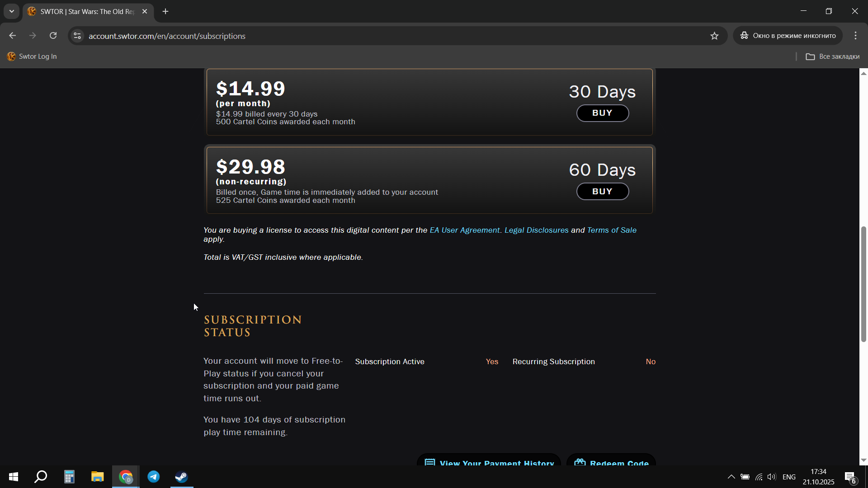Open the All Bookmarks folder
The height and width of the screenshot is (488, 868).
coord(833,56)
